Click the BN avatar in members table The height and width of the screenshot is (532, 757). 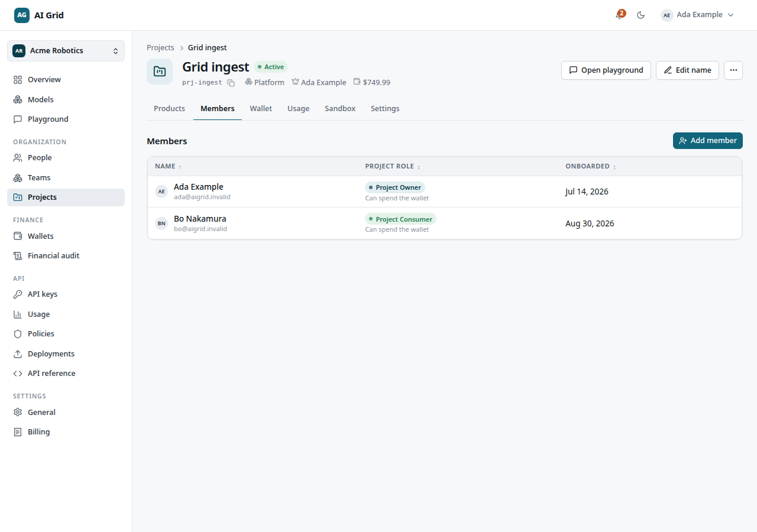(x=161, y=223)
